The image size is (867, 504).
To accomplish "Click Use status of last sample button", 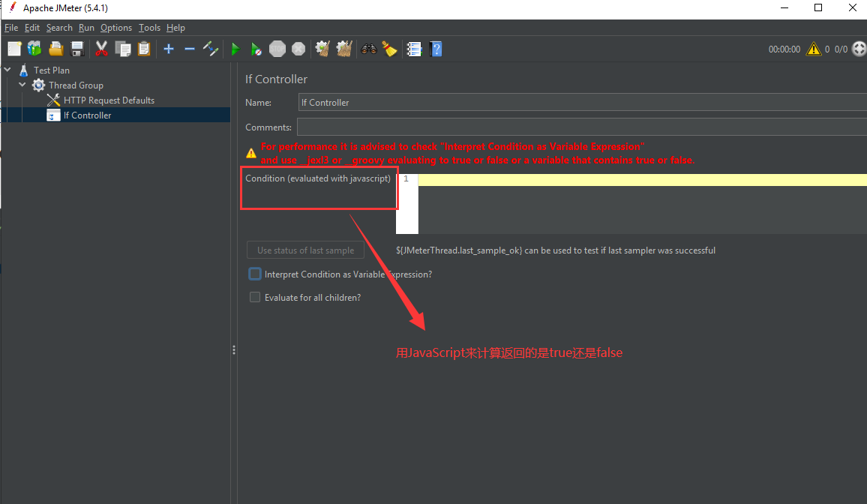I will click(305, 250).
